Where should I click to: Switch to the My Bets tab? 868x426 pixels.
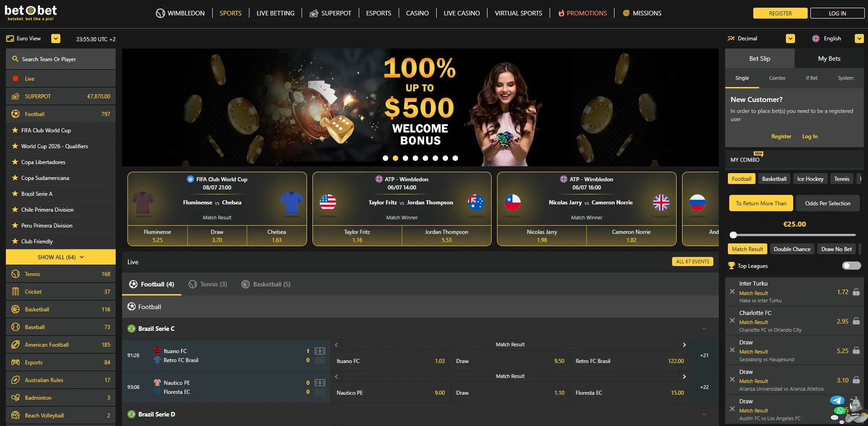click(829, 58)
